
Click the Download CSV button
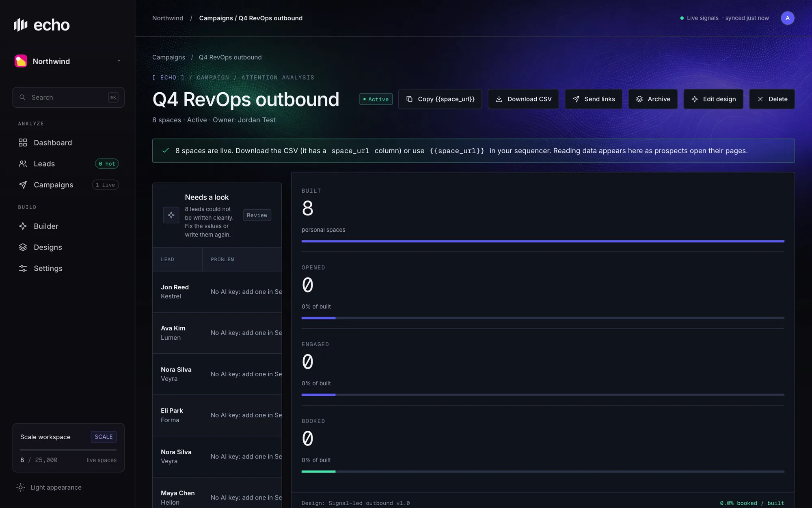[523, 99]
